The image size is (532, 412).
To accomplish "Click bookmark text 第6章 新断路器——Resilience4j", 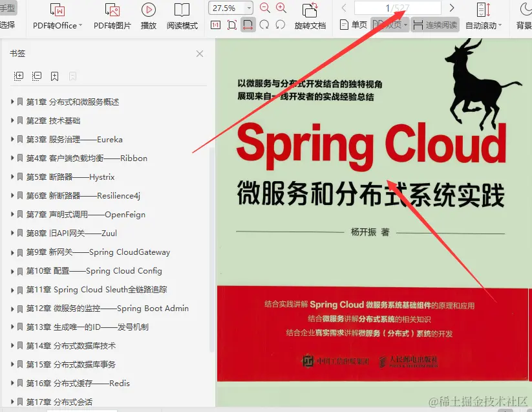I will click(x=83, y=196).
